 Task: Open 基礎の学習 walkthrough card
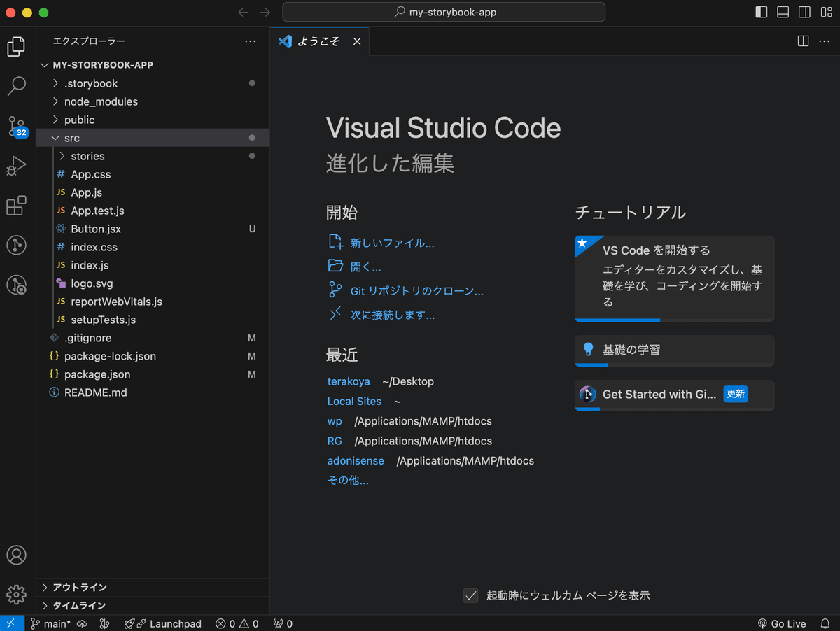[x=675, y=350]
